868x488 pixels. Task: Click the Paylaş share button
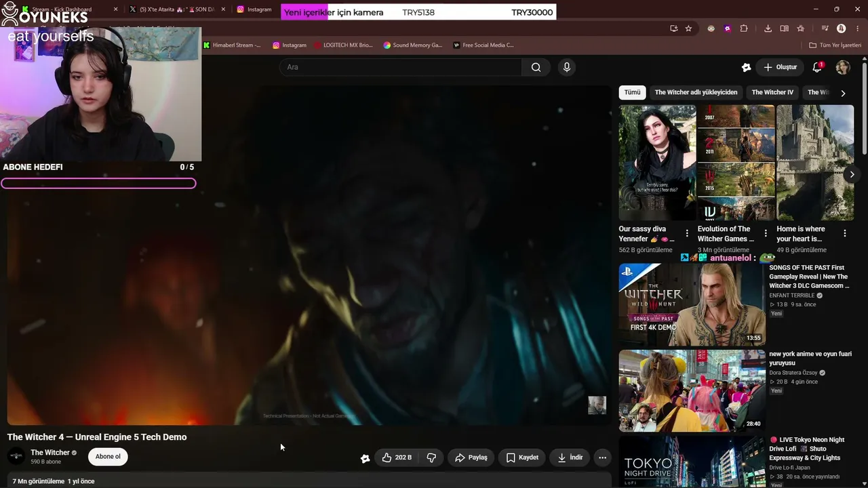[471, 457]
